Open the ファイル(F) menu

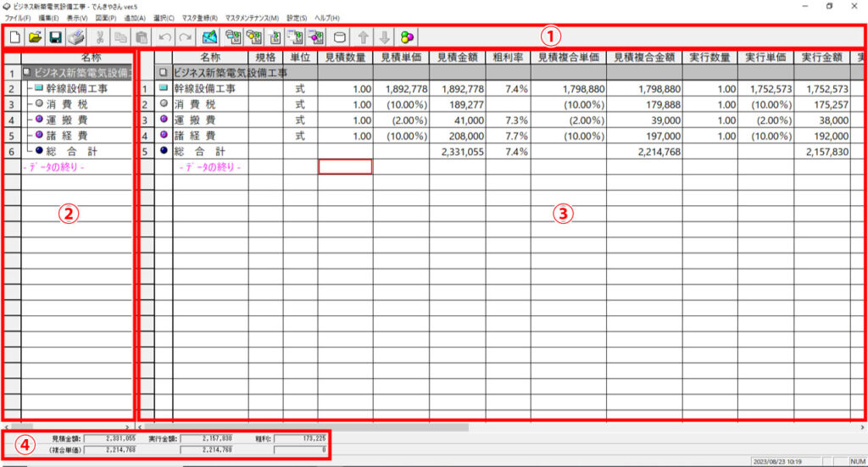[17, 18]
